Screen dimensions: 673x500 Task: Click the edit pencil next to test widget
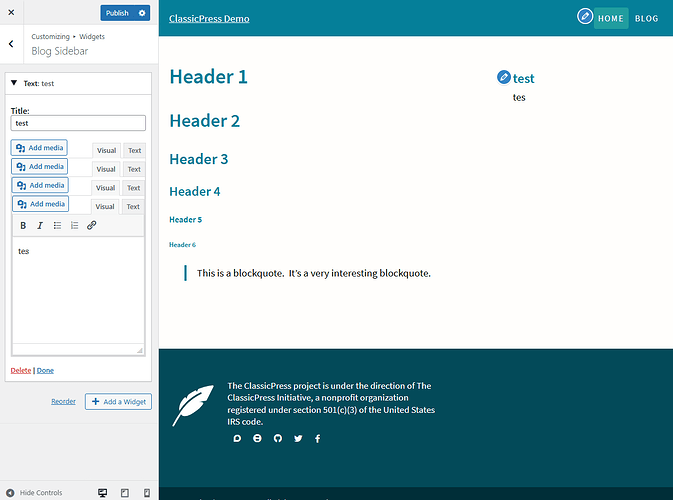[504, 77]
